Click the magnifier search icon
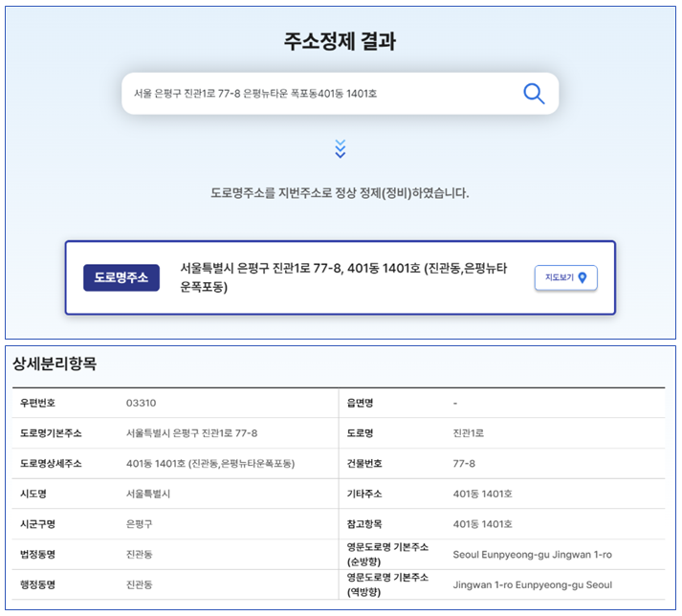The image size is (682, 616). pyautogui.click(x=533, y=93)
